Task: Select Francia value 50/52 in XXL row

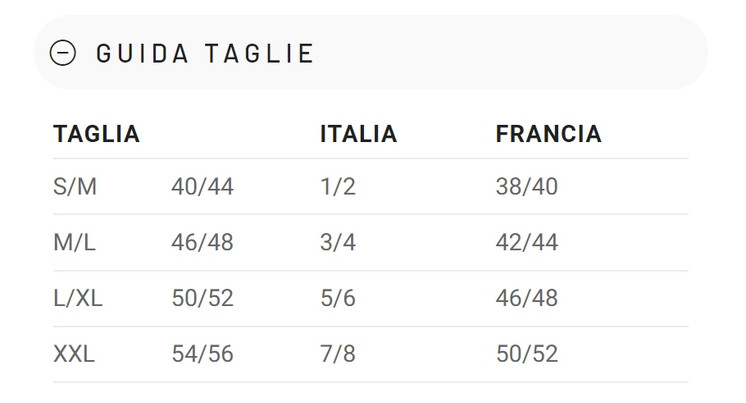Action: [526, 354]
